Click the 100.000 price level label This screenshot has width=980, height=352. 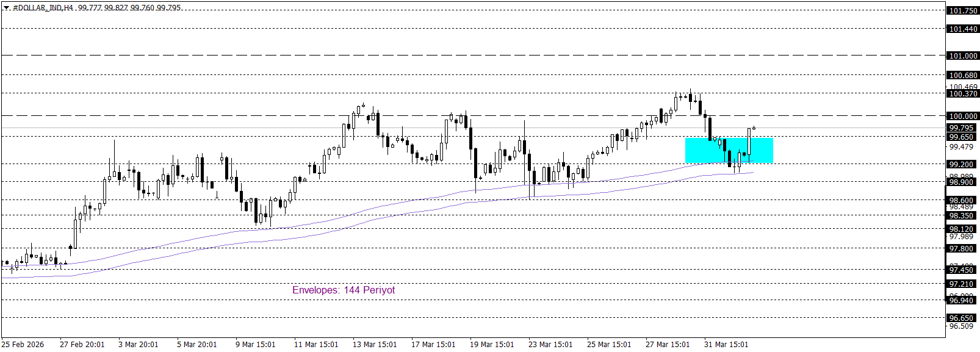tap(962, 116)
